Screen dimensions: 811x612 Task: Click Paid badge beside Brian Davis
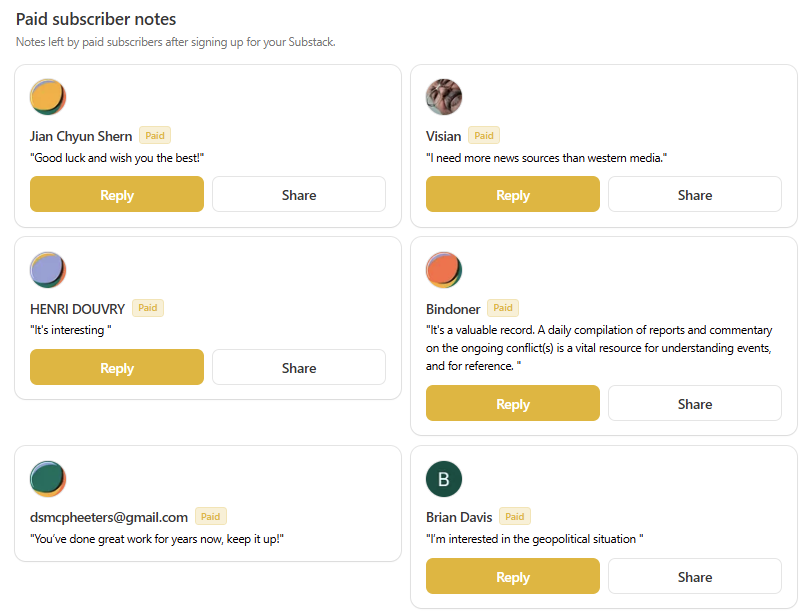pos(515,516)
